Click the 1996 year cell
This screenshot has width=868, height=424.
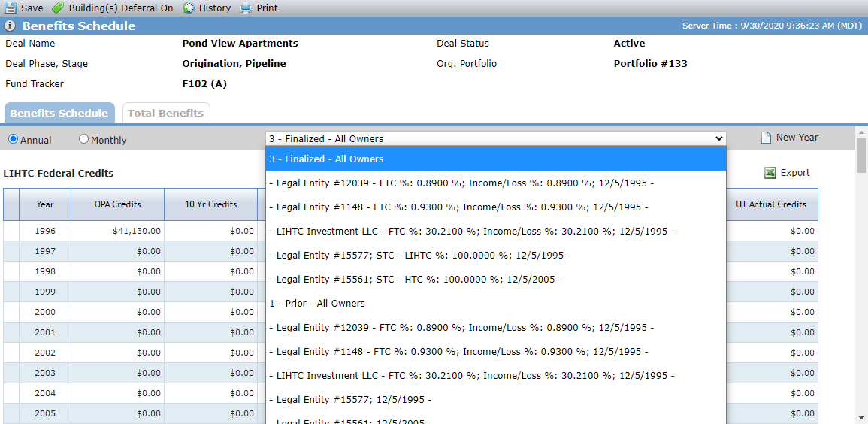click(45, 231)
